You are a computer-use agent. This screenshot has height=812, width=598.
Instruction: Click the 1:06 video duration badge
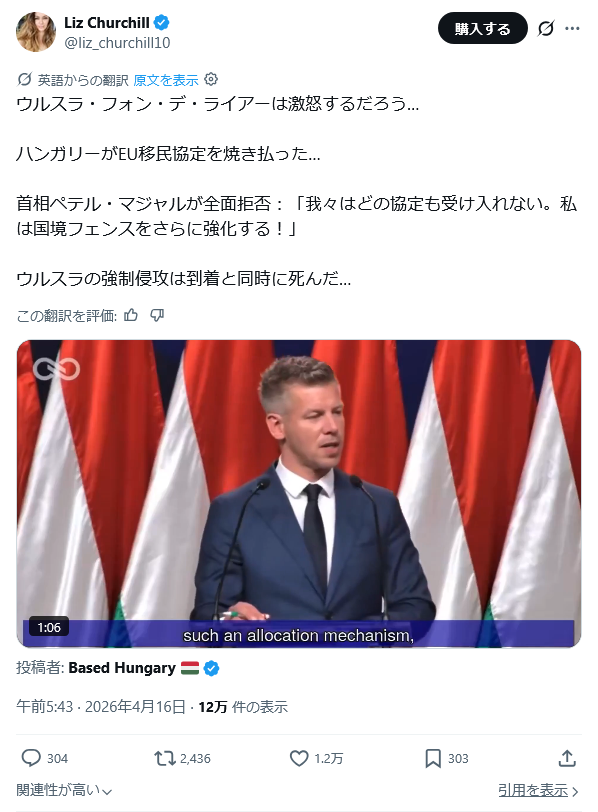[49, 628]
